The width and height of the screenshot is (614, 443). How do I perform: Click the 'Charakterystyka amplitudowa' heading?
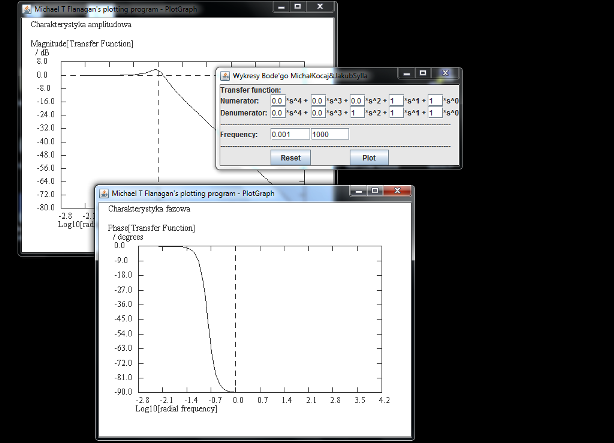(x=81, y=24)
